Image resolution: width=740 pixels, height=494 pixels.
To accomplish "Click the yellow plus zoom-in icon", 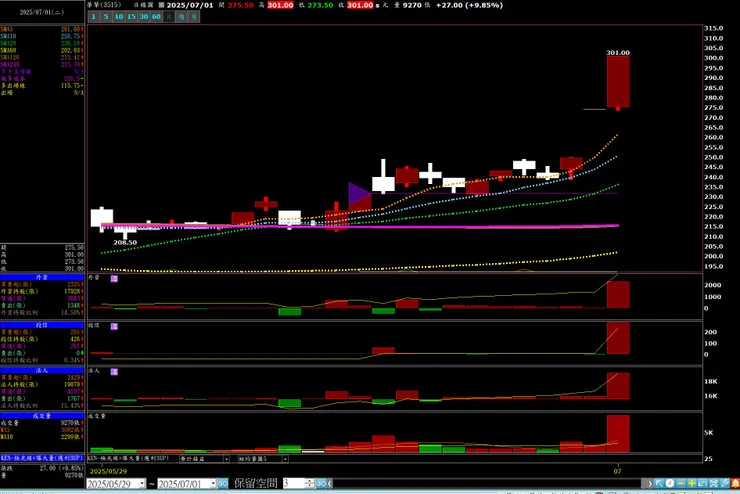I will 691,484.
